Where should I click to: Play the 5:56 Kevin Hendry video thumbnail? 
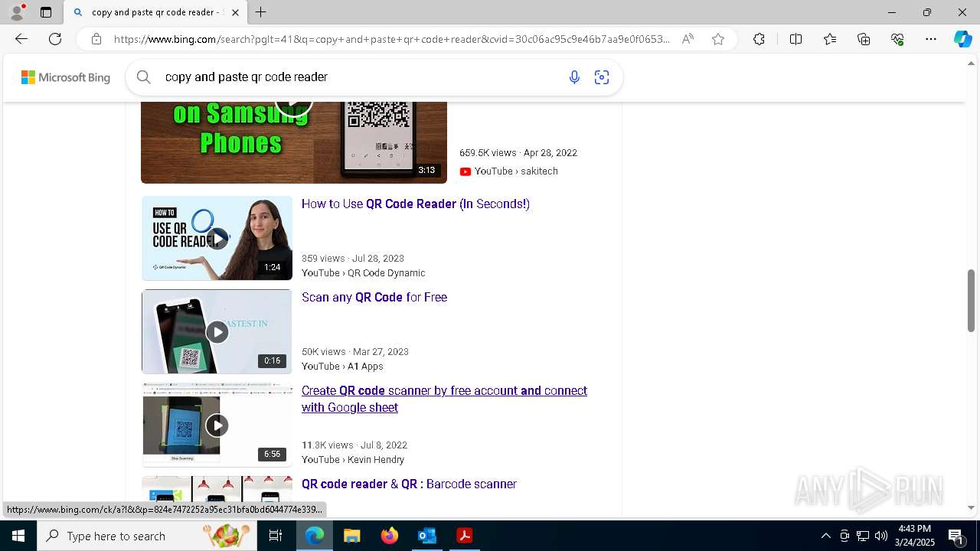point(217,425)
